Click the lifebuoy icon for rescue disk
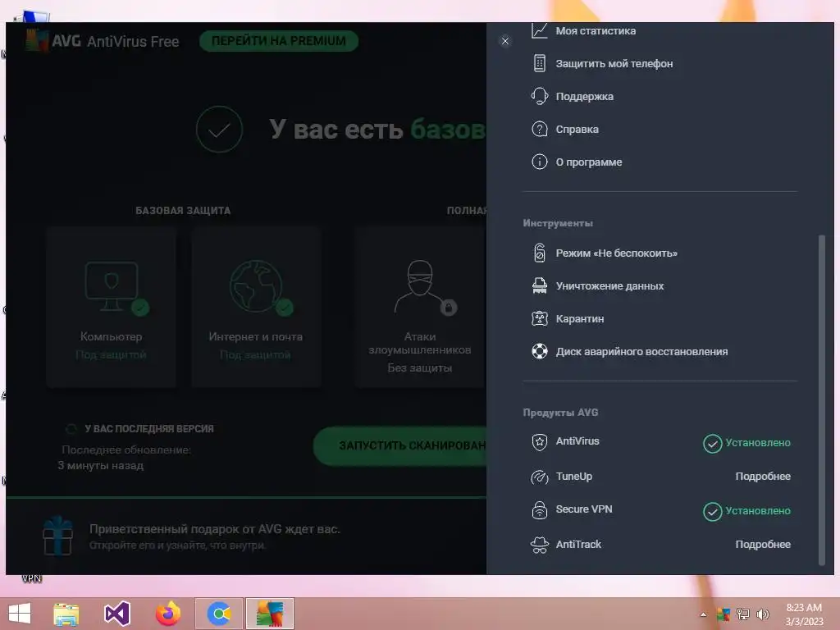 [x=540, y=351]
